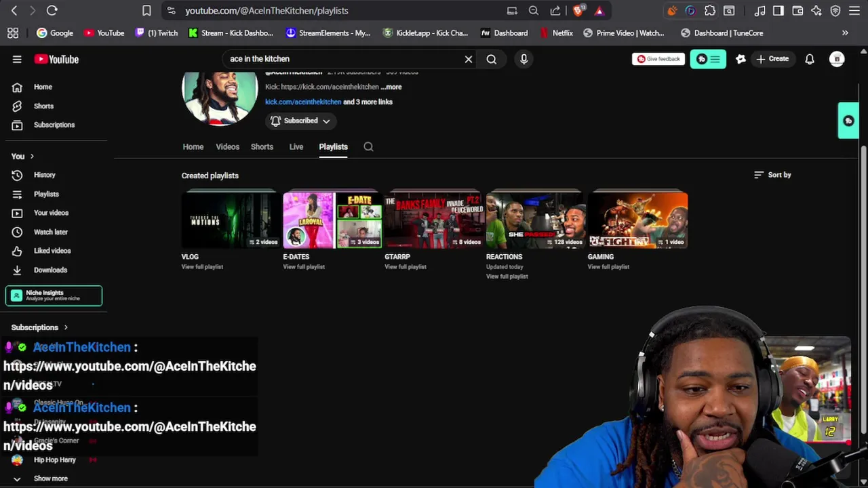The width and height of the screenshot is (868, 488).
Task: Activate voice search microphone
Action: pyautogui.click(x=524, y=59)
